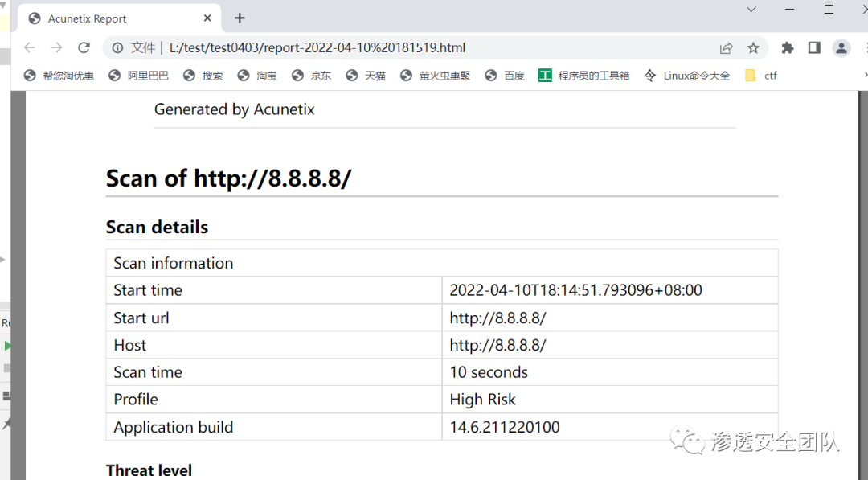
Task: Open the 百度 bookmark
Action: [x=505, y=76]
